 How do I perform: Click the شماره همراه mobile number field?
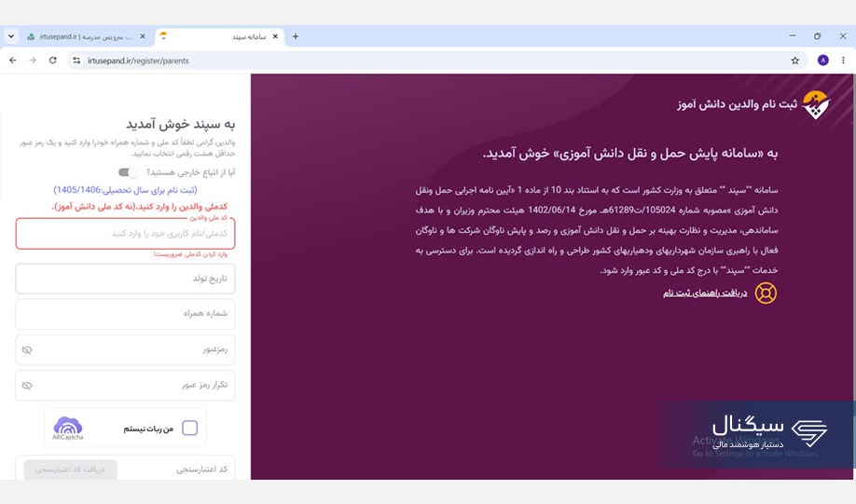pos(126,314)
